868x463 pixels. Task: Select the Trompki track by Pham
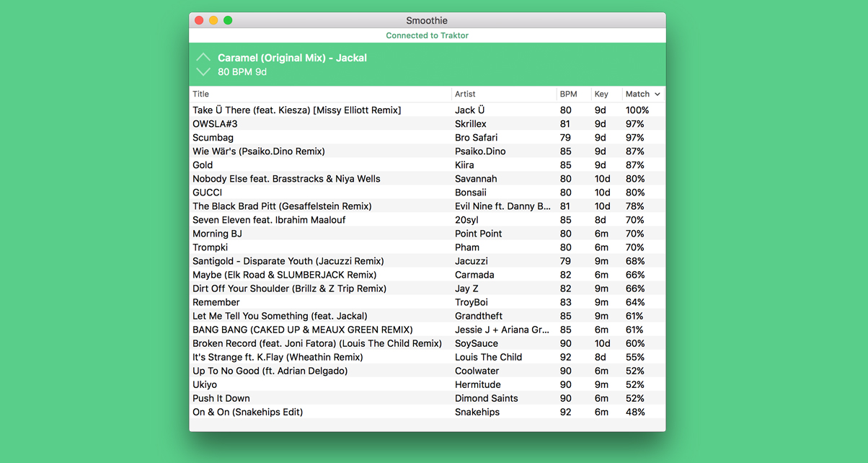[x=428, y=247]
